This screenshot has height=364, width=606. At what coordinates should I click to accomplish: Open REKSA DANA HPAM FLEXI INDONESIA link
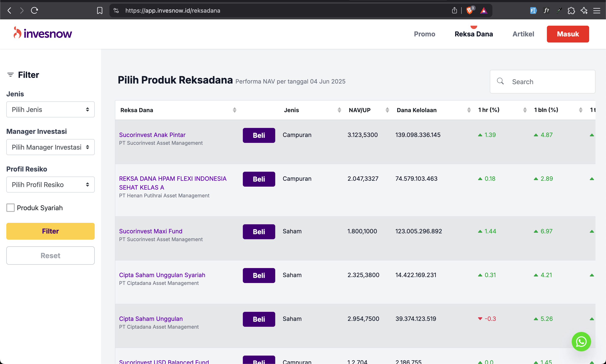point(173,183)
